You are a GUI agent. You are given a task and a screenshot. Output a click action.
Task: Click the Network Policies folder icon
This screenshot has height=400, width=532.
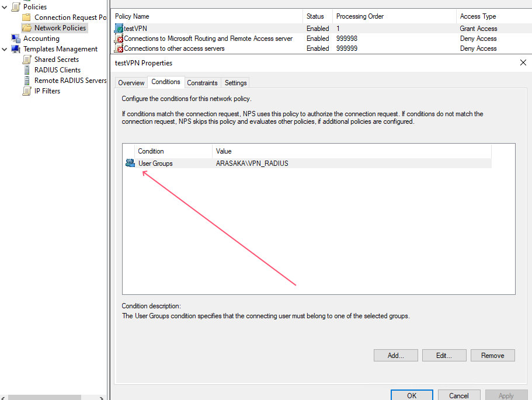pyautogui.click(x=27, y=28)
